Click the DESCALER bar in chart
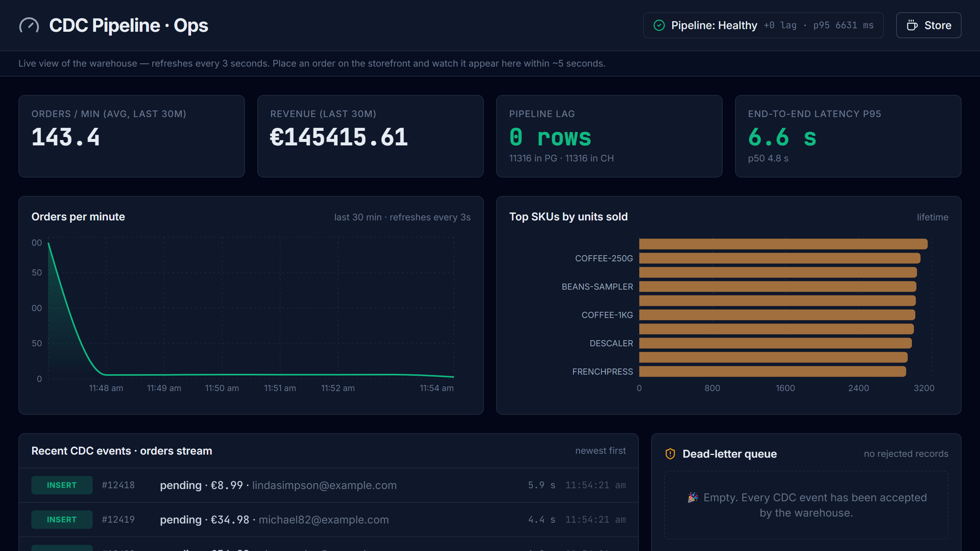The width and height of the screenshot is (980, 551). coord(776,343)
